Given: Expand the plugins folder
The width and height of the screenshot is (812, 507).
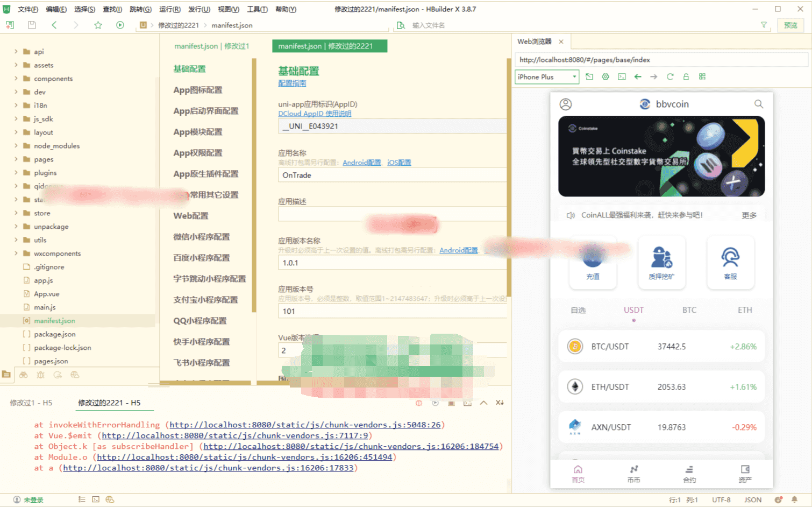Looking at the screenshot, I should (16, 173).
